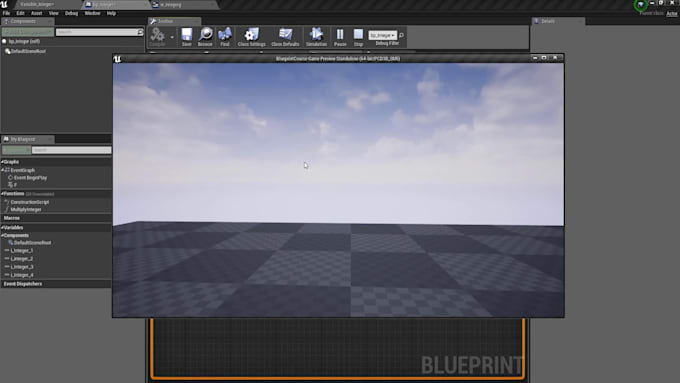Minimize the game preview window
The image size is (680, 383).
(x=534, y=58)
